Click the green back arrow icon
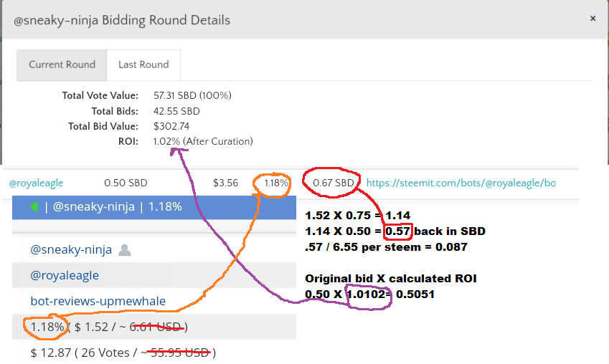The height and width of the screenshot is (364, 609). coord(34,207)
